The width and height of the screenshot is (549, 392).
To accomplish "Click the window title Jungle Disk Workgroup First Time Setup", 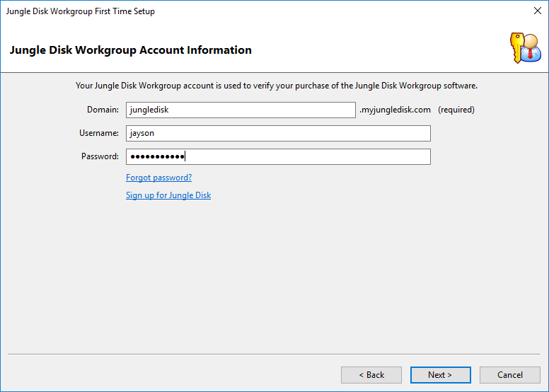I will 80,11.
